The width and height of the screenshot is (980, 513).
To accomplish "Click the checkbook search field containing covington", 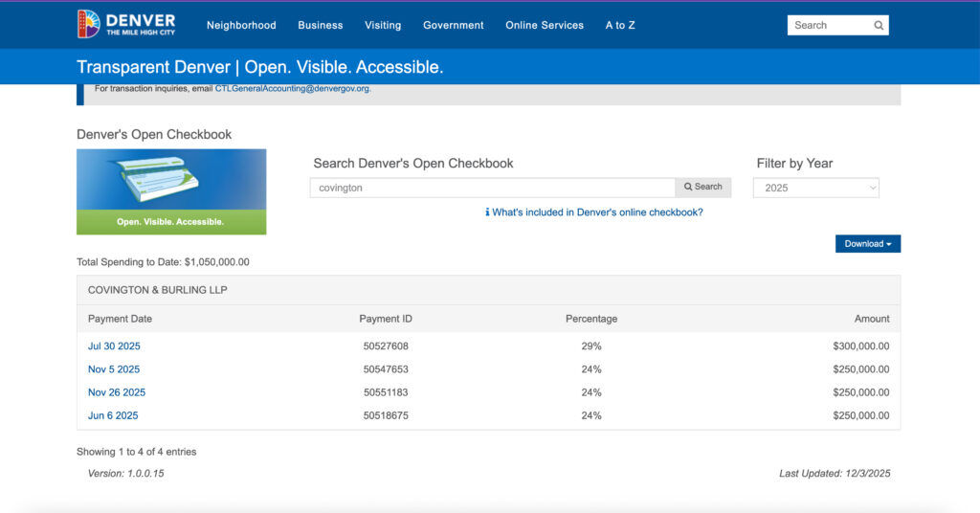I will (x=492, y=189).
